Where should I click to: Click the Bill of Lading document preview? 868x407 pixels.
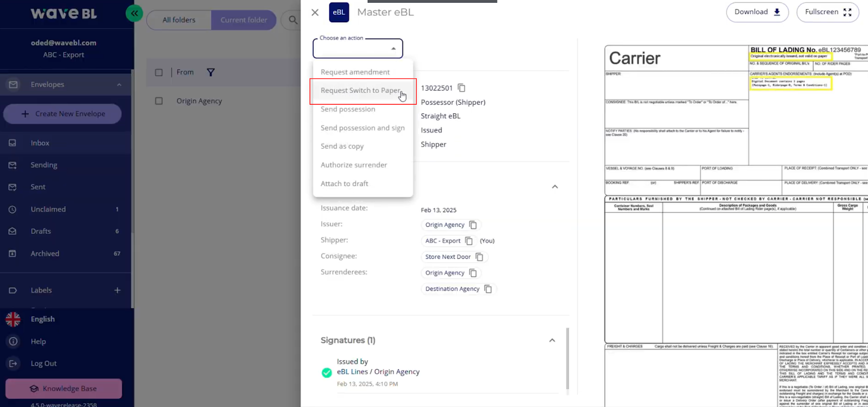736,225
